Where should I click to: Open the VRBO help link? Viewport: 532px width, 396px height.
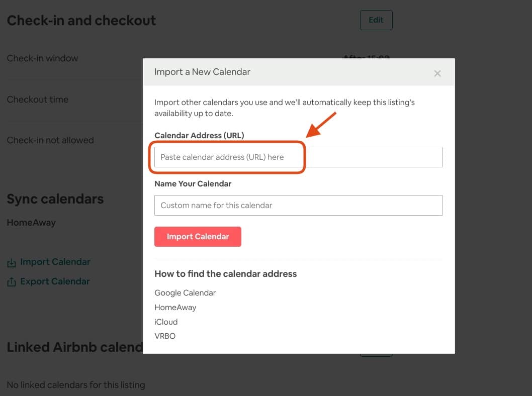pyautogui.click(x=165, y=336)
